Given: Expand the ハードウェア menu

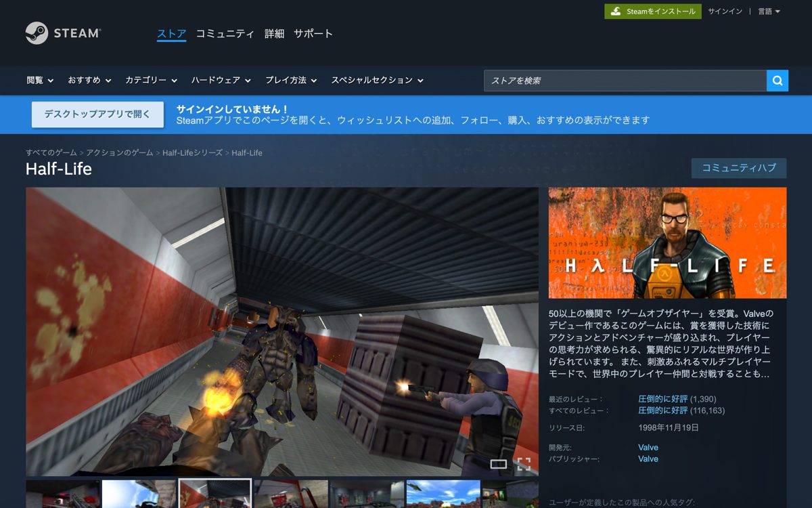Looking at the screenshot, I should pyautogui.click(x=221, y=80).
